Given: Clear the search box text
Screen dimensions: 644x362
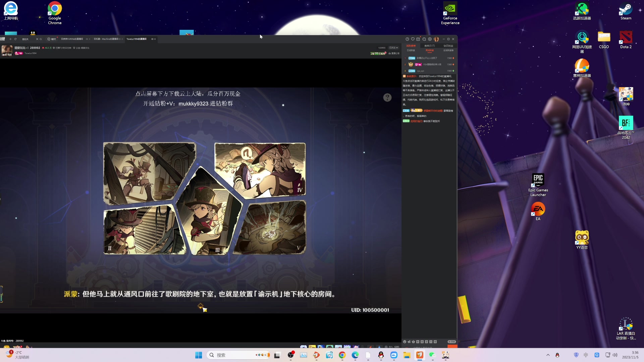Looking at the screenshot, I should pos(37,39).
